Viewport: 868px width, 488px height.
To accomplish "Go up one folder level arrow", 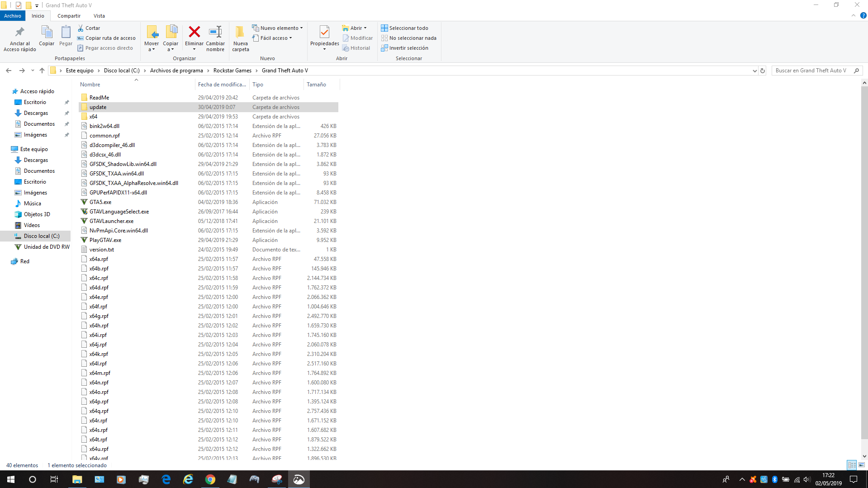I will pyautogui.click(x=42, y=71).
